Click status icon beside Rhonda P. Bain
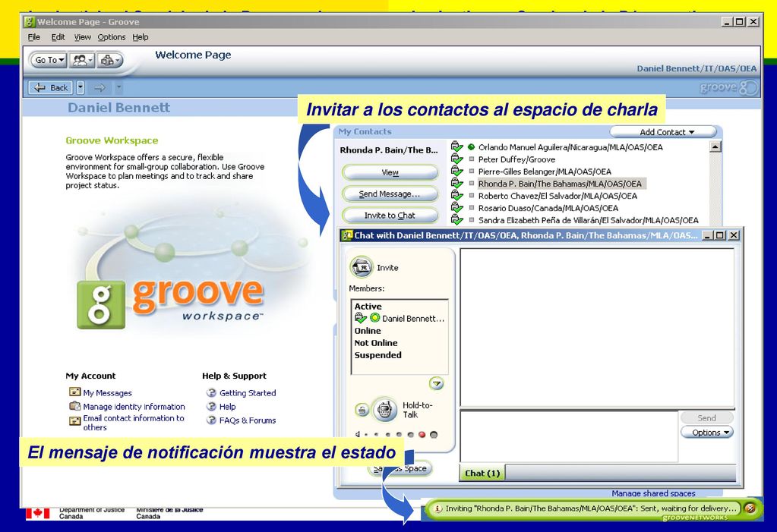 click(x=456, y=183)
